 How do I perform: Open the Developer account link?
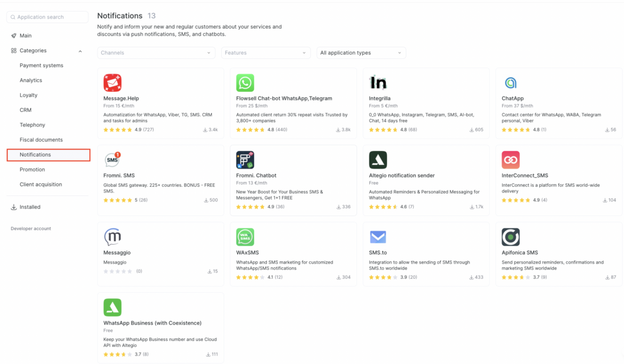[x=31, y=229]
